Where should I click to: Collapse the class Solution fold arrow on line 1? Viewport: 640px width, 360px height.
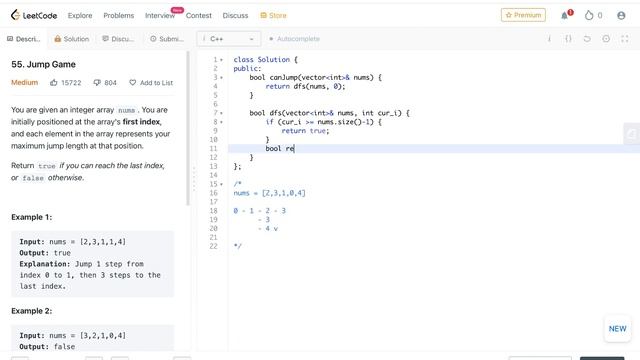coord(222,60)
